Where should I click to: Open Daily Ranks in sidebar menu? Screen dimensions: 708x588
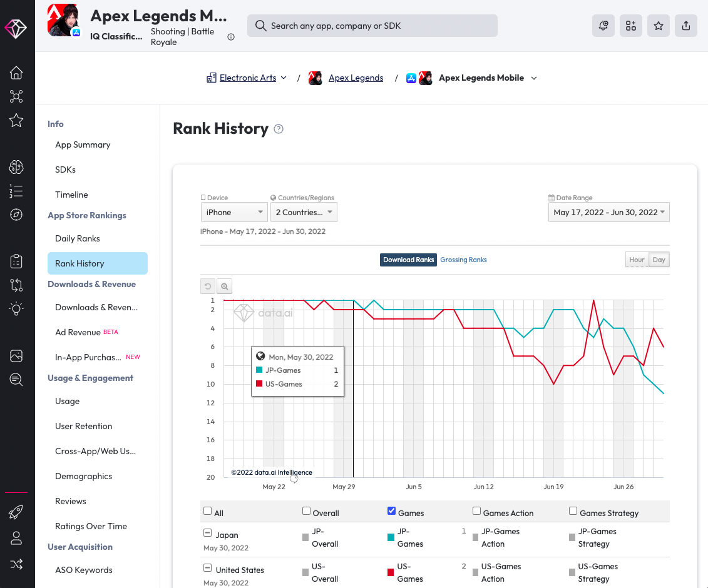click(x=77, y=239)
